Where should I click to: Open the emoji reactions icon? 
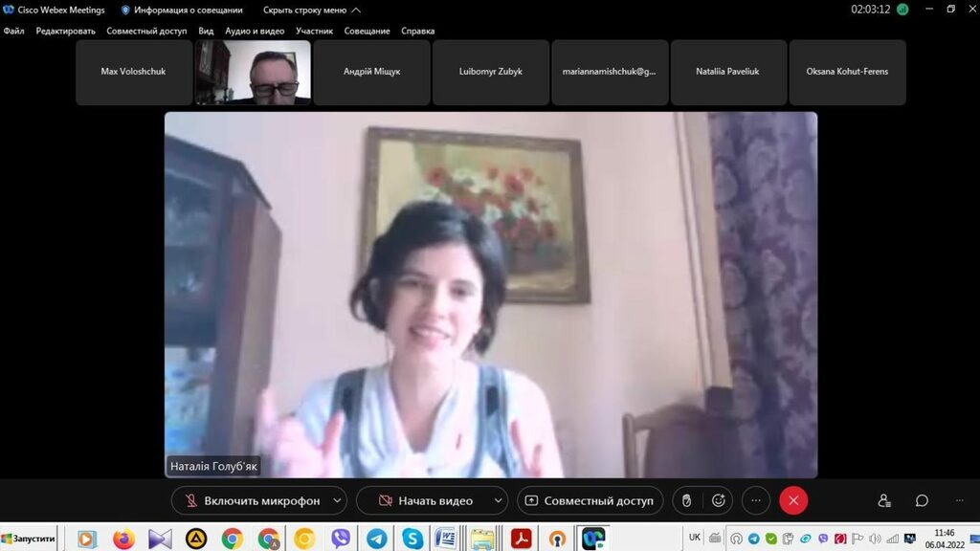pyautogui.click(x=719, y=500)
